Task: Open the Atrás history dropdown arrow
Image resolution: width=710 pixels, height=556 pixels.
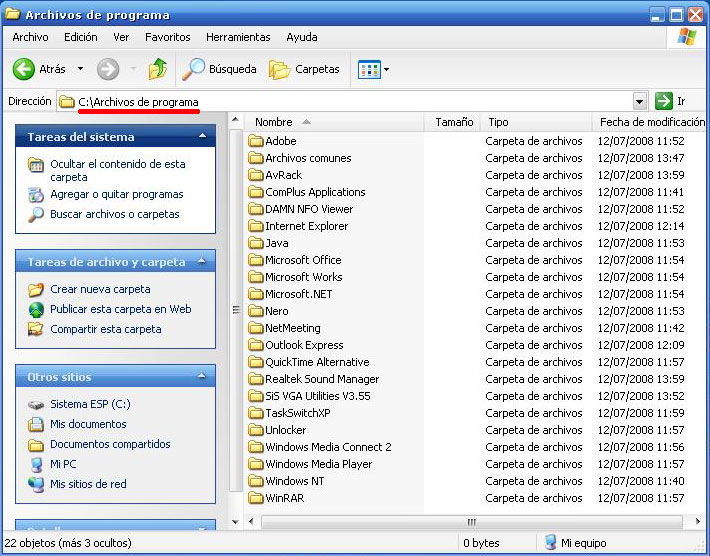Action: click(80, 69)
